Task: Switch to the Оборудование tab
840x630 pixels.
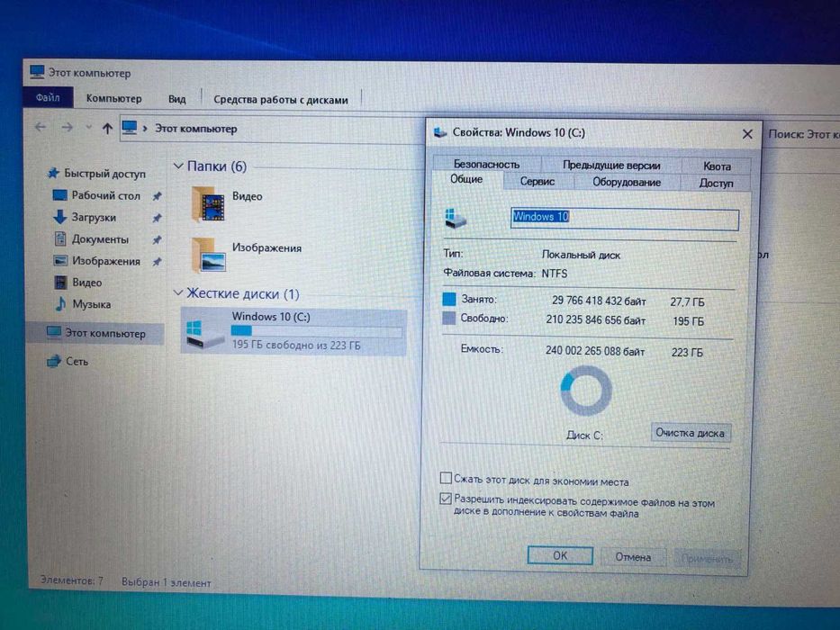Action: point(627,182)
